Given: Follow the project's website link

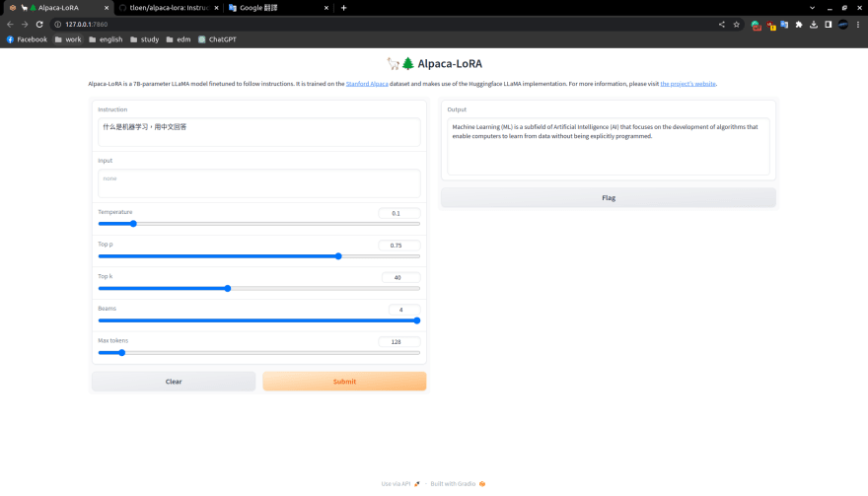Looking at the screenshot, I should click(x=688, y=84).
